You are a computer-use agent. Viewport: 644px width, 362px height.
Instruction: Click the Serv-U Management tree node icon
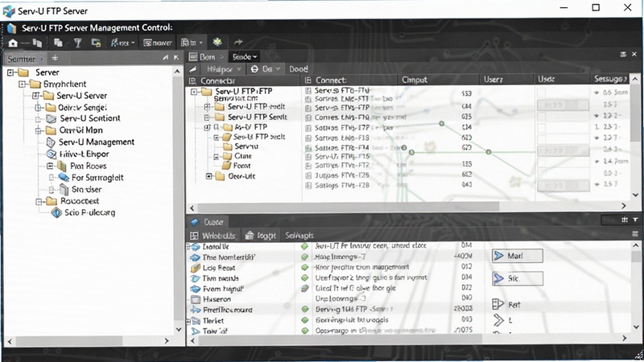pos(51,142)
